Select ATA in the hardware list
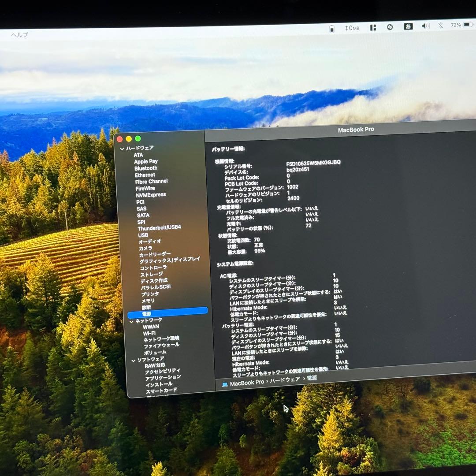This screenshot has height=476, width=476. tap(138, 155)
